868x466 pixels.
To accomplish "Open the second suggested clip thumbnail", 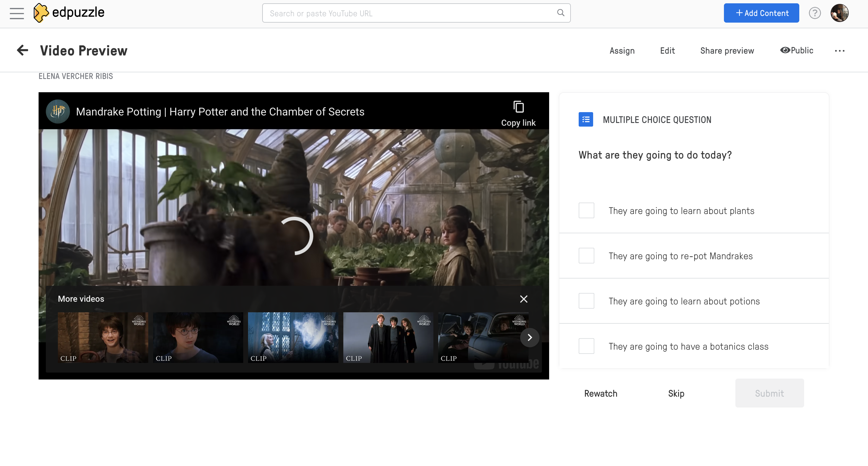I will [198, 337].
